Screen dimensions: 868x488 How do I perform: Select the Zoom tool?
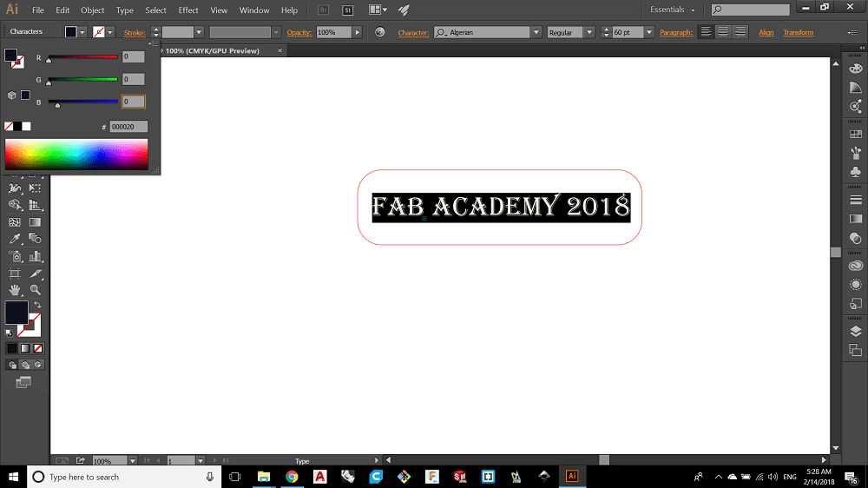coord(35,290)
